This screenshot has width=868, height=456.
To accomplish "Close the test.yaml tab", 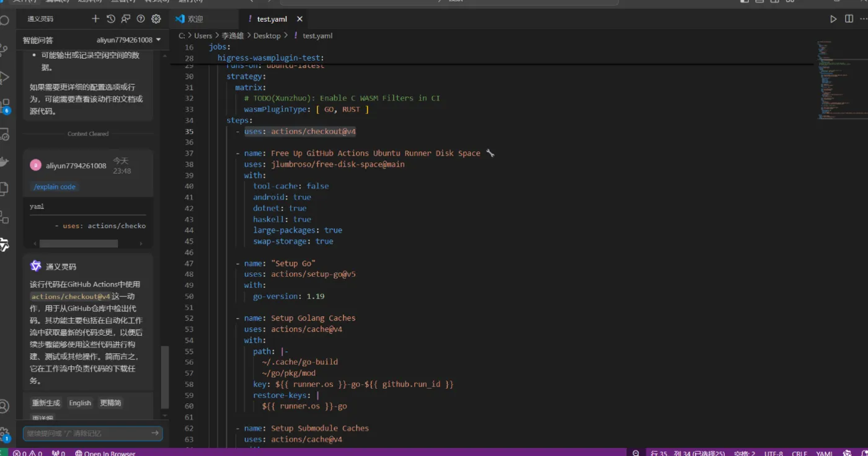I will click(299, 19).
